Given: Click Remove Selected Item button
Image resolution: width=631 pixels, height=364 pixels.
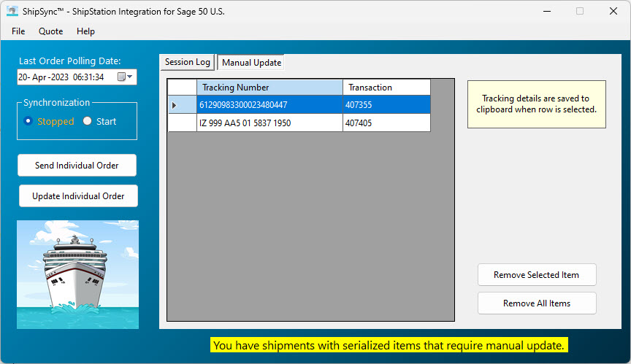Looking at the screenshot, I should point(537,275).
